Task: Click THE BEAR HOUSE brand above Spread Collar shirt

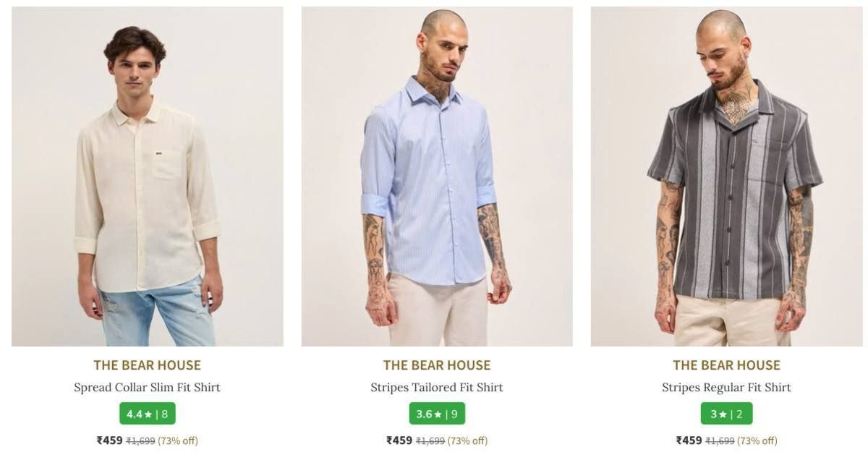Action: click(148, 365)
